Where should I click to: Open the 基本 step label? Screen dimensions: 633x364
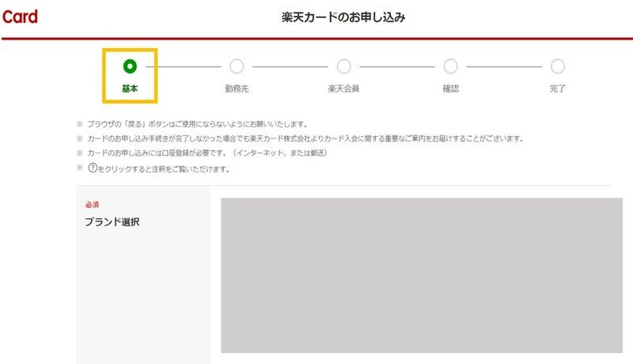130,89
